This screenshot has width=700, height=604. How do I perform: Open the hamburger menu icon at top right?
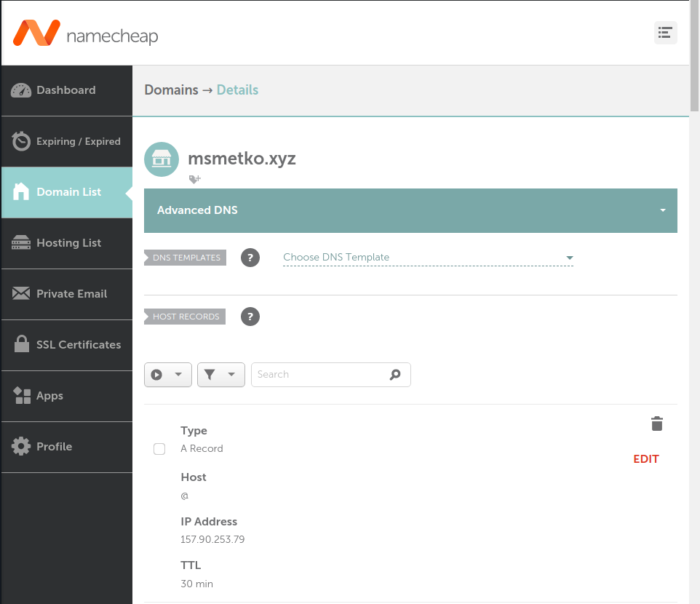(665, 33)
